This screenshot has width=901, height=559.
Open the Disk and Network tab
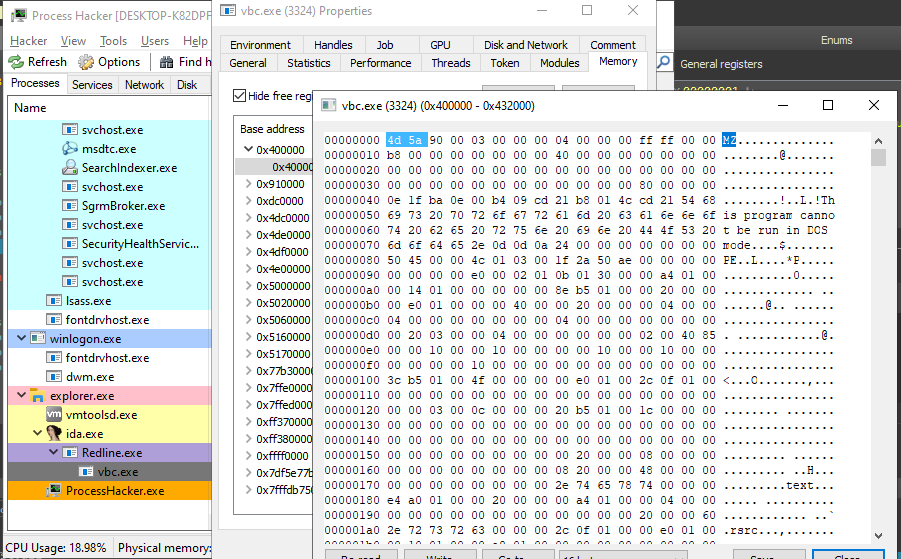525,45
